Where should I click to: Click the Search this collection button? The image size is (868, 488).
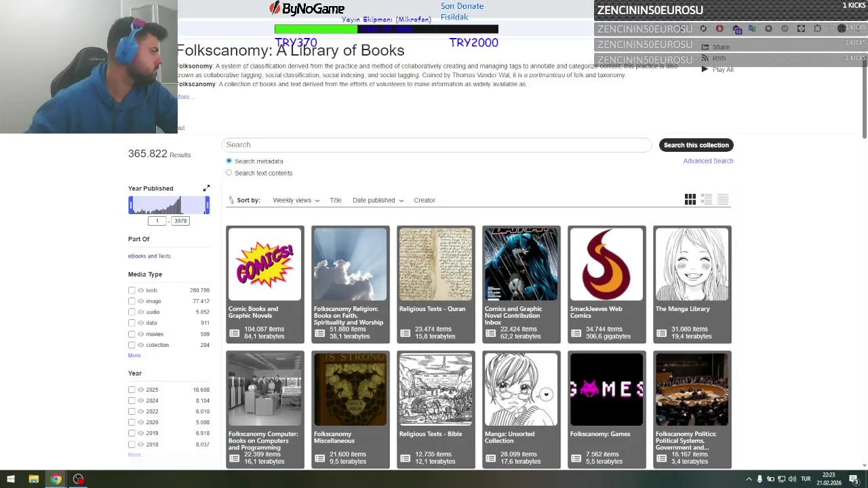click(x=696, y=145)
